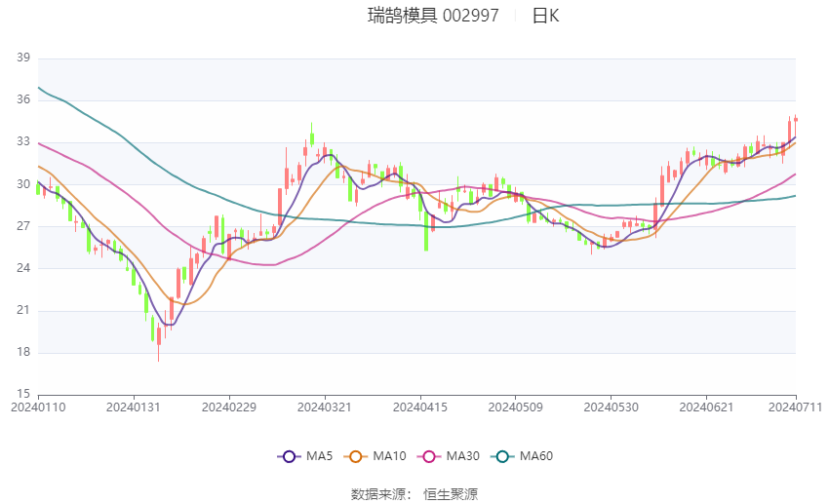This screenshot has height=504, width=829.
Task: Click the chart title 瑞鹄模具 002997
Action: click(x=433, y=16)
